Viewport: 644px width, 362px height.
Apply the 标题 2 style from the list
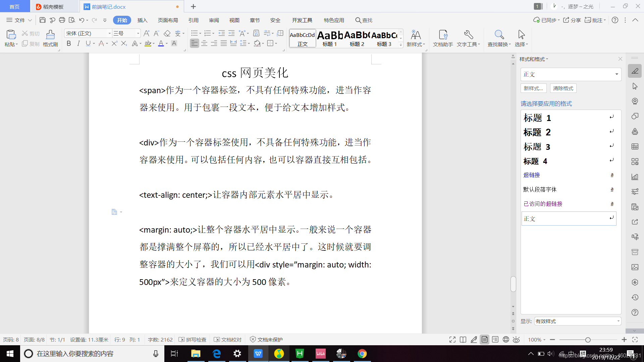[x=537, y=132]
